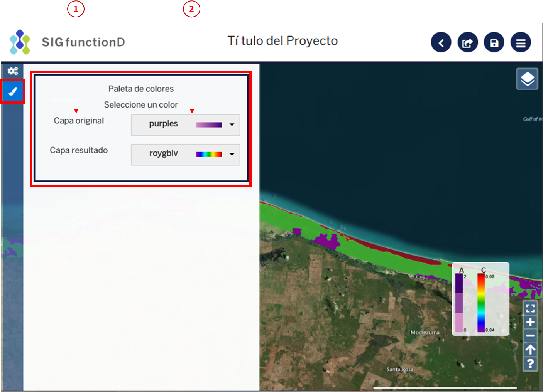
Task: Toggle fullscreen map view
Action: coord(530,308)
